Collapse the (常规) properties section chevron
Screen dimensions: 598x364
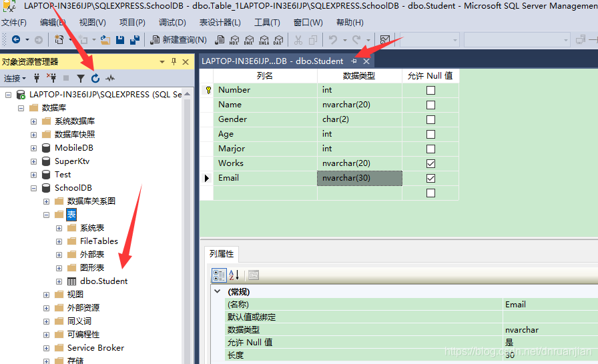[218, 291]
